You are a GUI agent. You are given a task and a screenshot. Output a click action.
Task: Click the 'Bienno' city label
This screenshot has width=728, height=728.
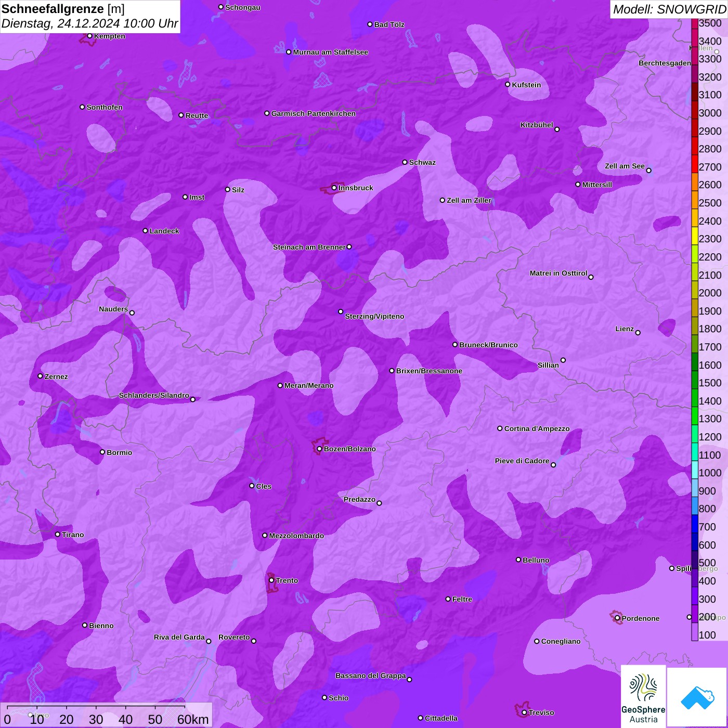(101, 626)
